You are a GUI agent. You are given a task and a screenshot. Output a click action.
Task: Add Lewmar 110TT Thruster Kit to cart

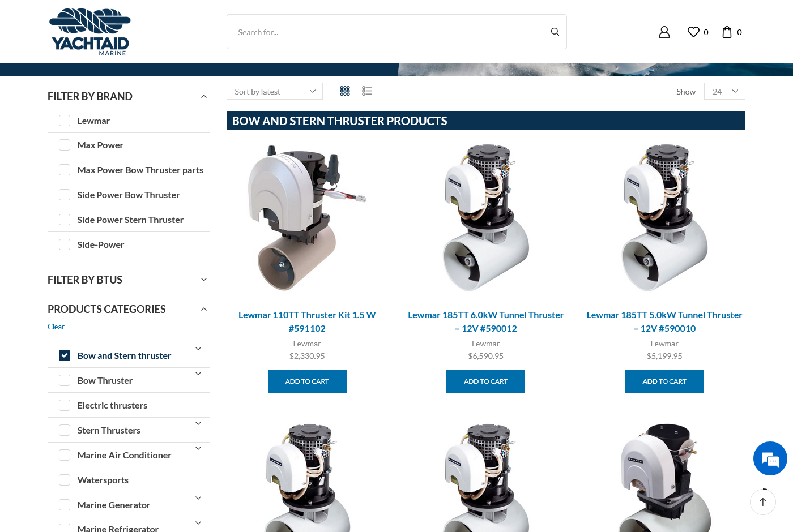pyautogui.click(x=307, y=381)
